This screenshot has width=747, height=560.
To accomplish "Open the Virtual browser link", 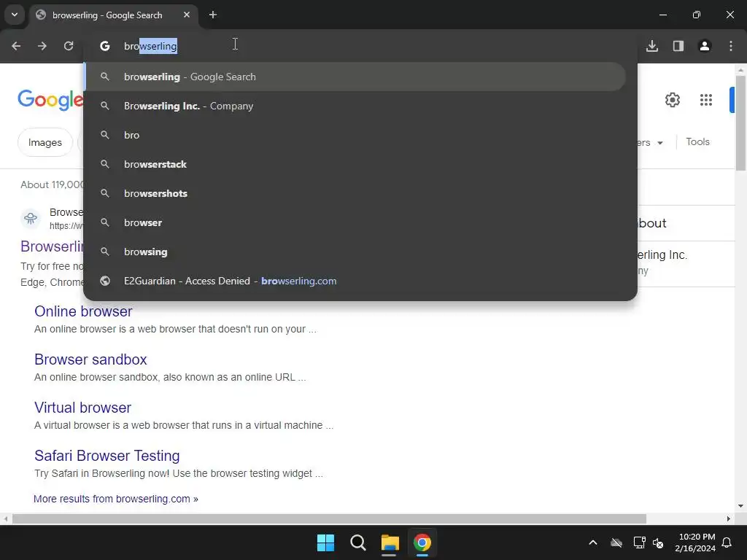I will (82, 408).
